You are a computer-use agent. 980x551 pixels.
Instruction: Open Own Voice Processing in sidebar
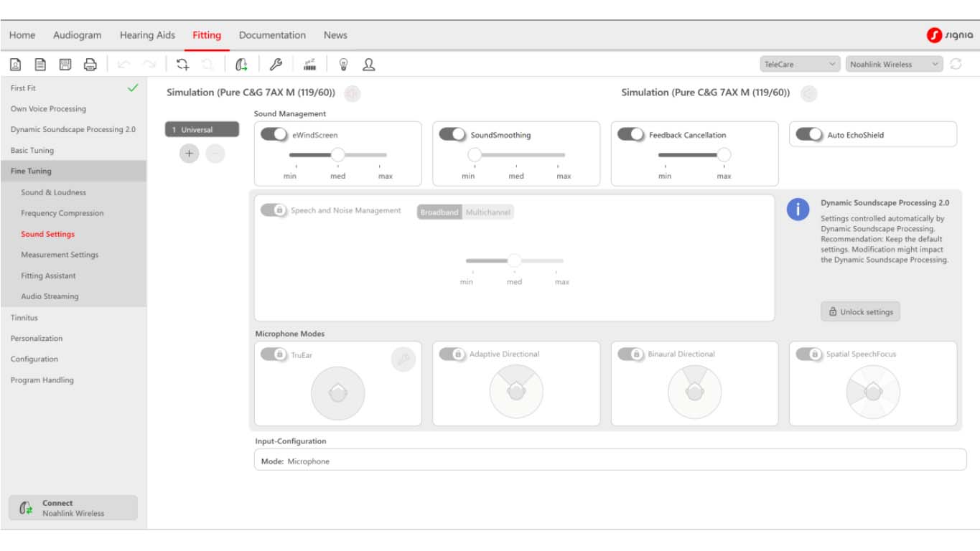click(x=73, y=109)
